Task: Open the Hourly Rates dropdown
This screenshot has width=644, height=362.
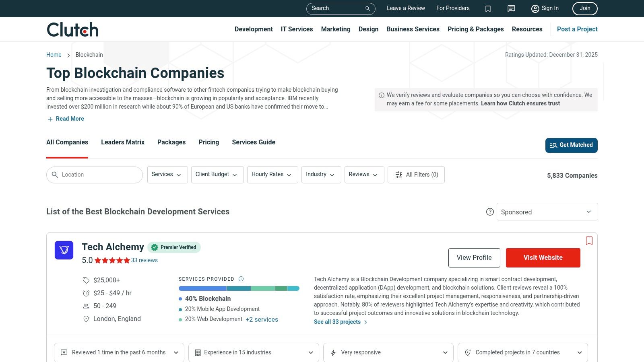Action: click(x=272, y=175)
